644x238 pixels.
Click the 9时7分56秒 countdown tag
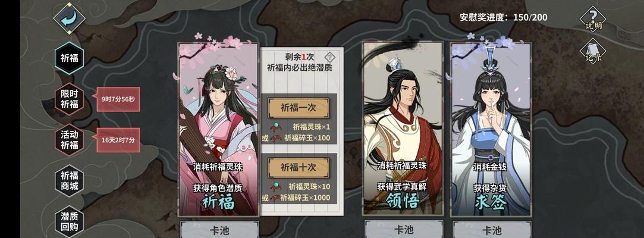(x=118, y=99)
